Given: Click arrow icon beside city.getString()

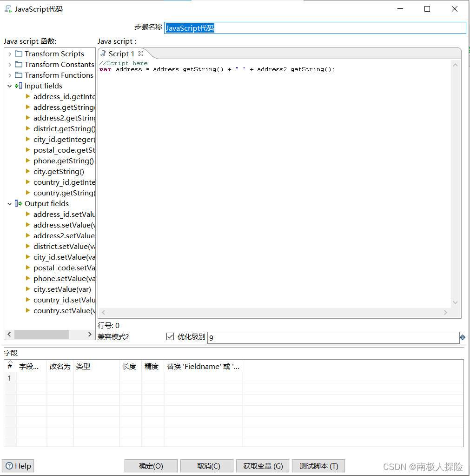Looking at the screenshot, I should [x=28, y=171].
